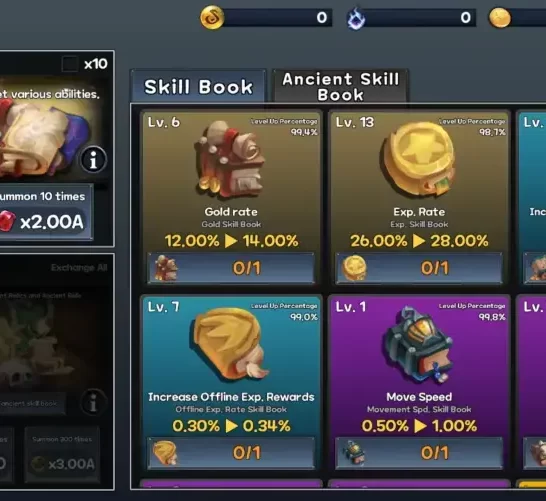Toggle the x10 summon checkbox
546x501 pixels.
pyautogui.click(x=70, y=64)
